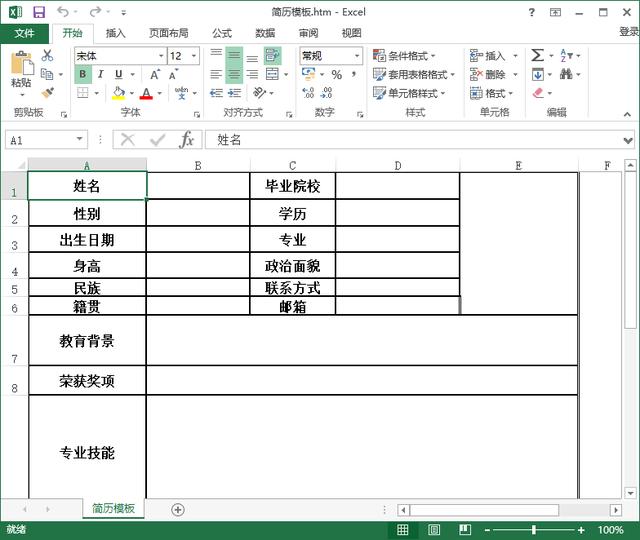Expand the formula bar chevron
The height and width of the screenshot is (540, 640).
(x=628, y=141)
